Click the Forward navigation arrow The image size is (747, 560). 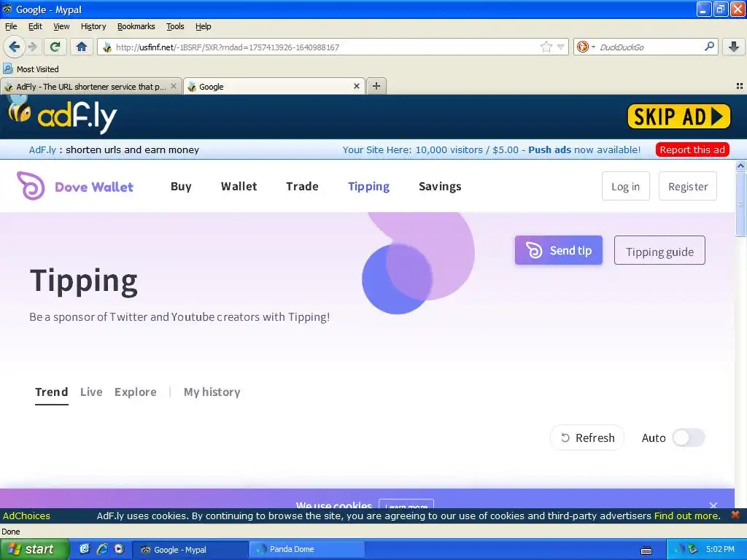[x=32, y=47]
